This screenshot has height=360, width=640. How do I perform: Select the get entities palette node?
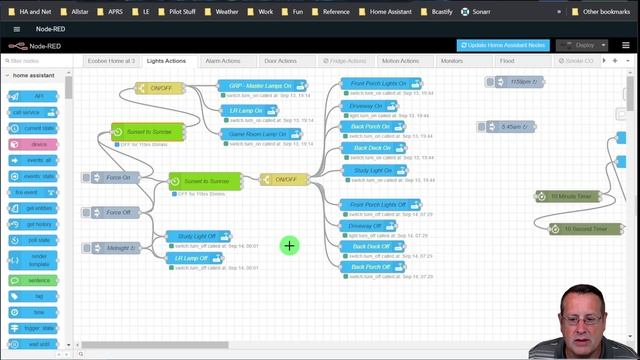pyautogui.click(x=33, y=208)
